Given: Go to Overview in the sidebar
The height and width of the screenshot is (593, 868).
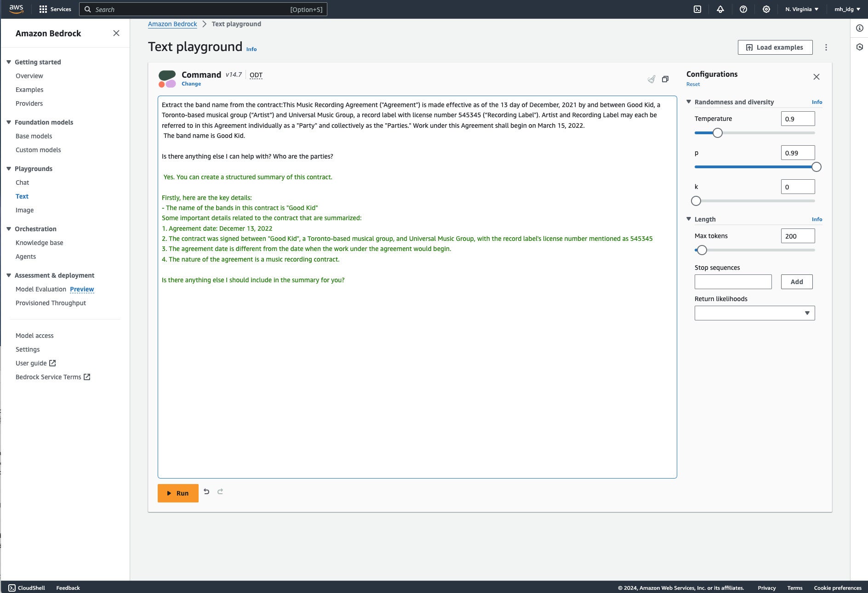Looking at the screenshot, I should [x=29, y=76].
